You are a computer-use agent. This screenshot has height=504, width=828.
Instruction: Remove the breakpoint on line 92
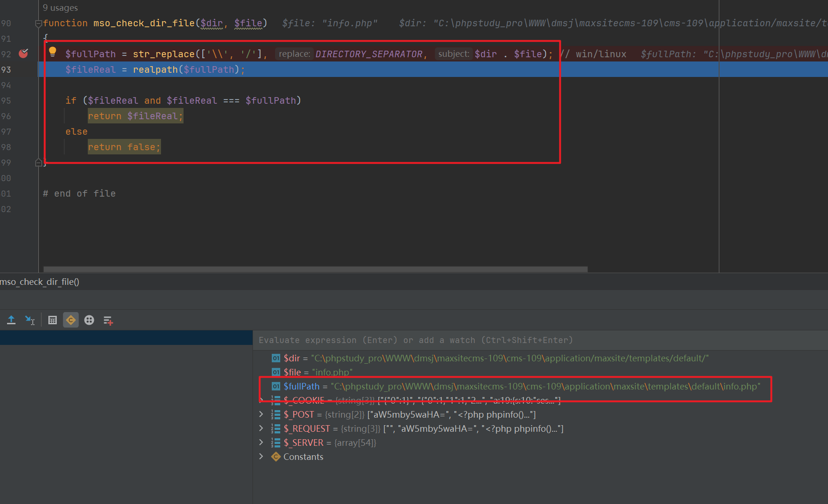[23, 53]
